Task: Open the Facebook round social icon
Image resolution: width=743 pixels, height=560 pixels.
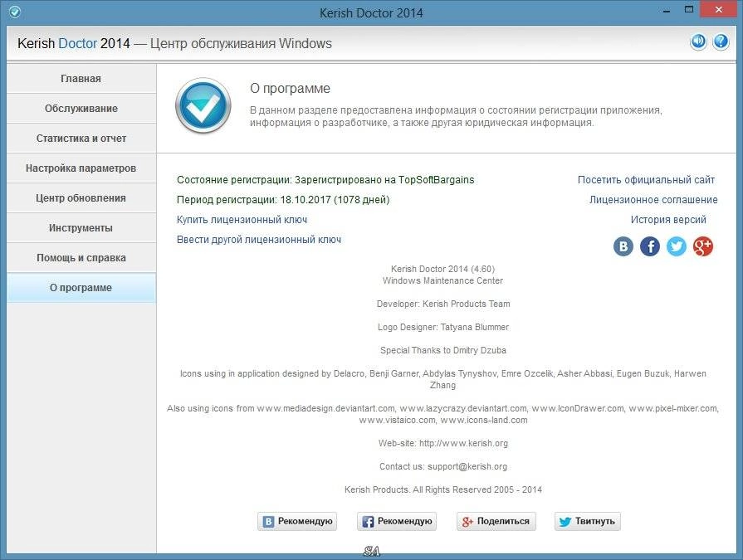Action: point(650,246)
